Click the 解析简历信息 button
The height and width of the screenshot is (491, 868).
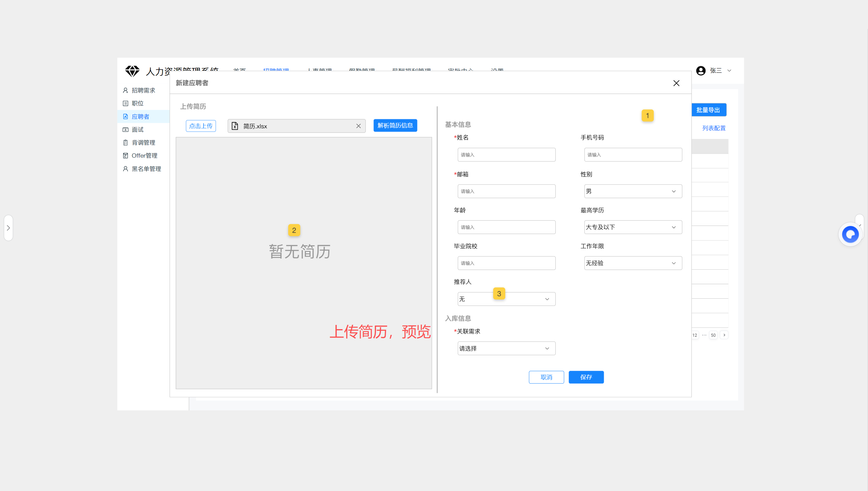395,125
